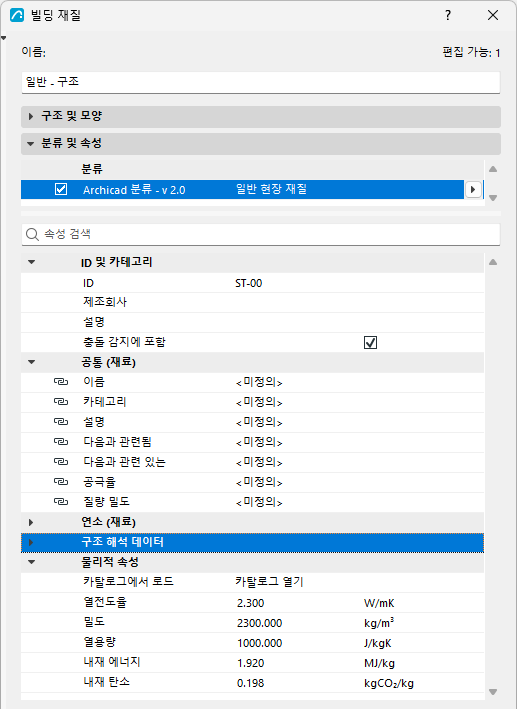Image resolution: width=517 pixels, height=709 pixels.
Task: Click the W/mK unit label
Action: (x=379, y=603)
